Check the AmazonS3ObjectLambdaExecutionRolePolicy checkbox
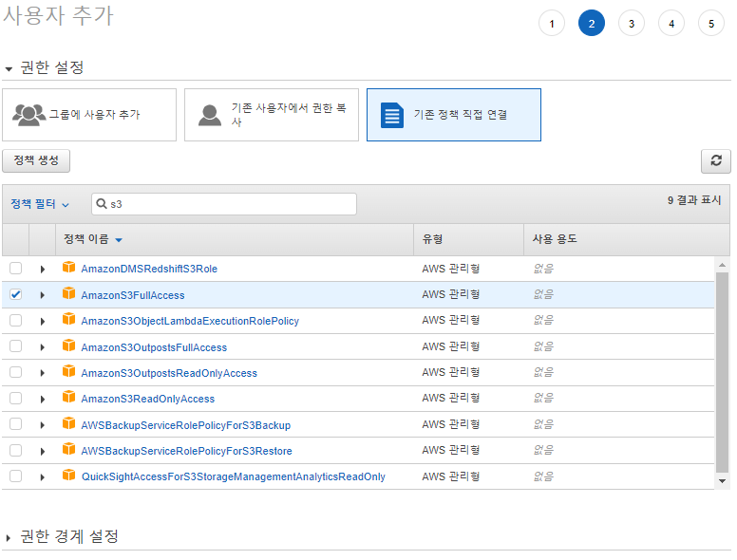The image size is (737, 560). click(15, 321)
